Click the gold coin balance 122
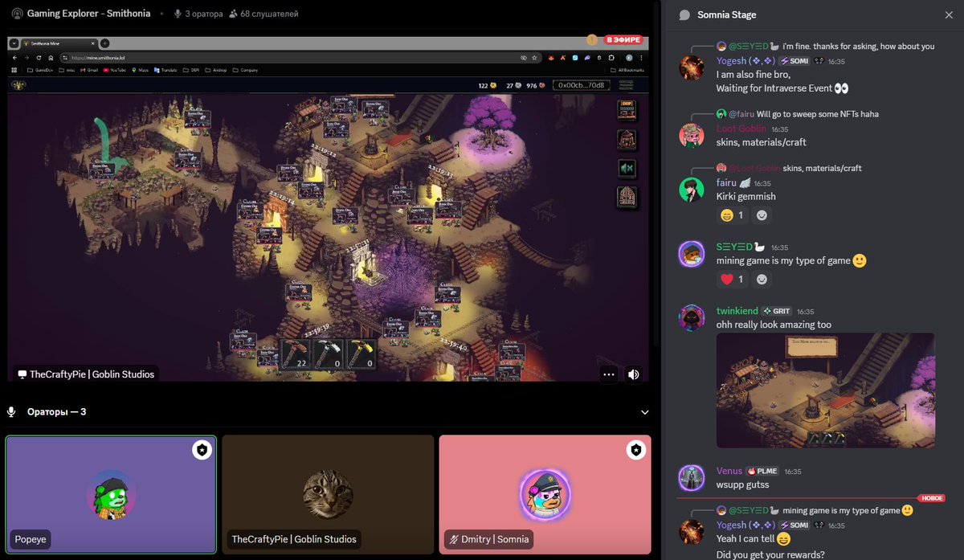 (x=487, y=84)
